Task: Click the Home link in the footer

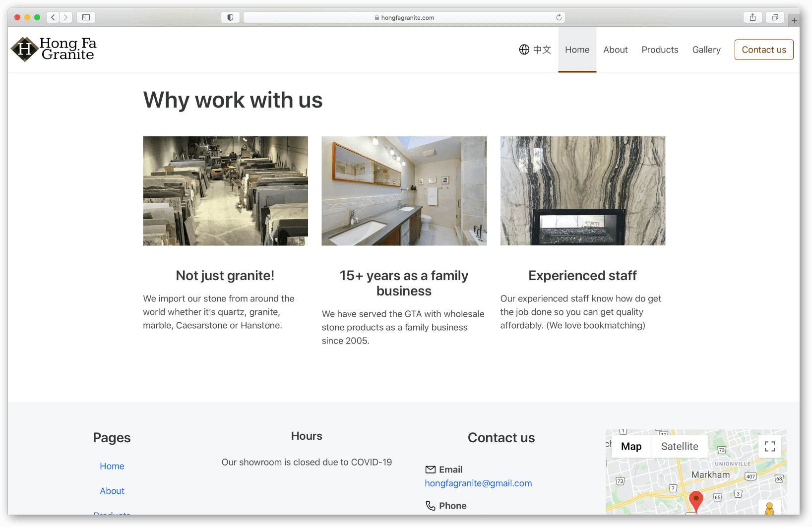Action: [x=112, y=466]
